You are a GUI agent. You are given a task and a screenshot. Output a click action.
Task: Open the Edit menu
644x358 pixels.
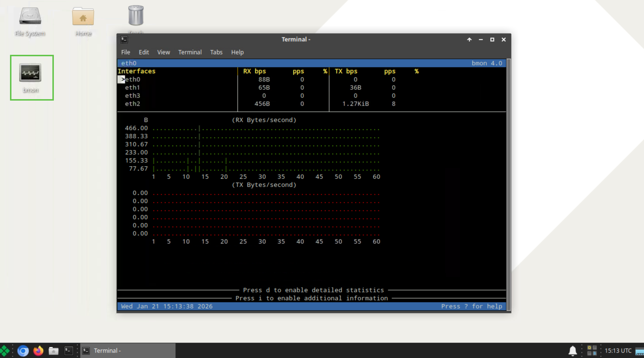(x=144, y=52)
